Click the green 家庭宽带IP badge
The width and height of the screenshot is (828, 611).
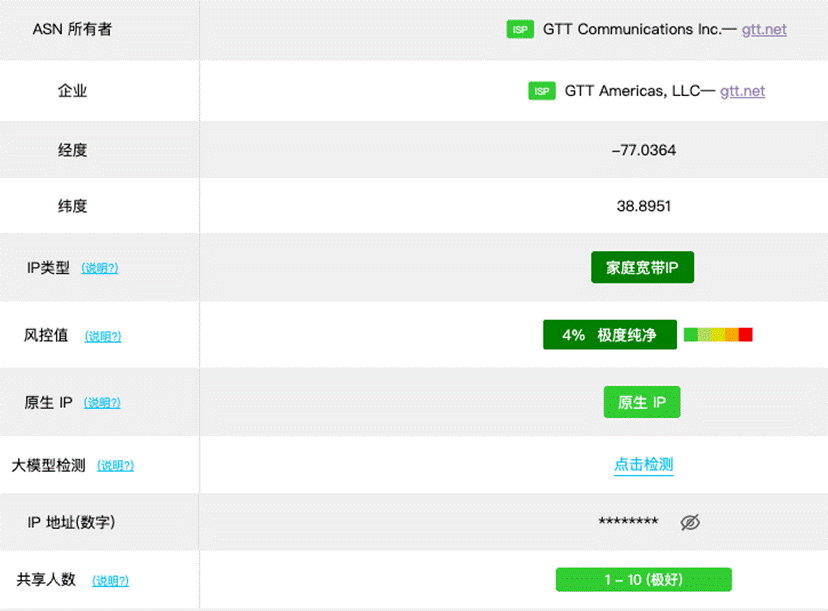642,267
